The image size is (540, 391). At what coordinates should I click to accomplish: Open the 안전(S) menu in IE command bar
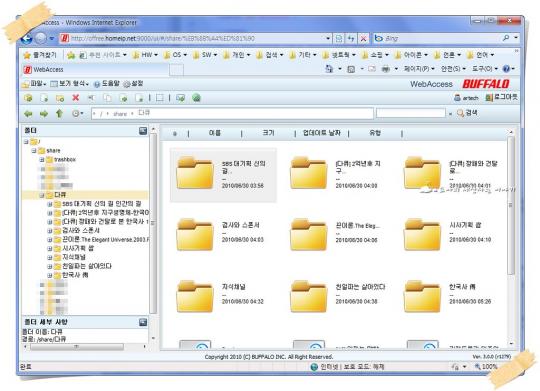[x=453, y=69]
